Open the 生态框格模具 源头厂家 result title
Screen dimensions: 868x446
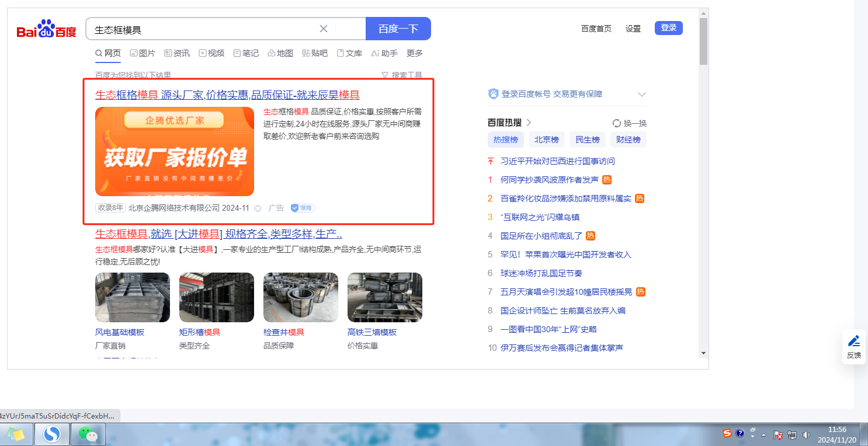tap(227, 95)
